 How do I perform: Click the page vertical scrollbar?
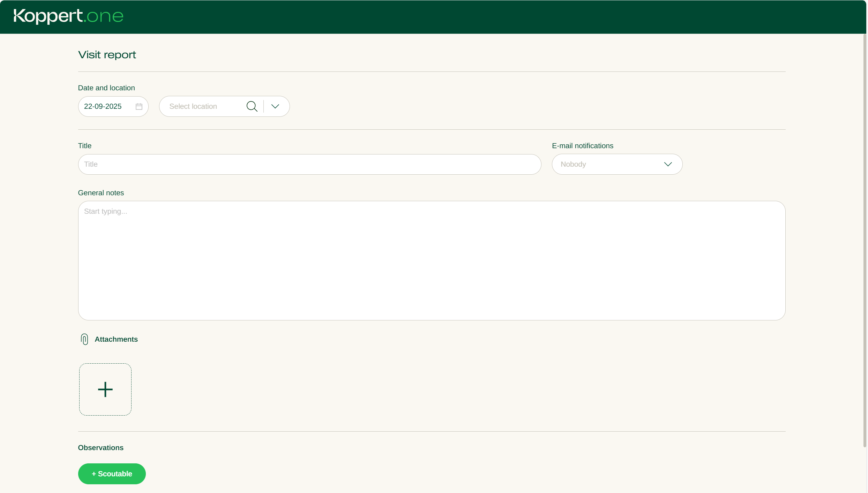click(x=865, y=241)
